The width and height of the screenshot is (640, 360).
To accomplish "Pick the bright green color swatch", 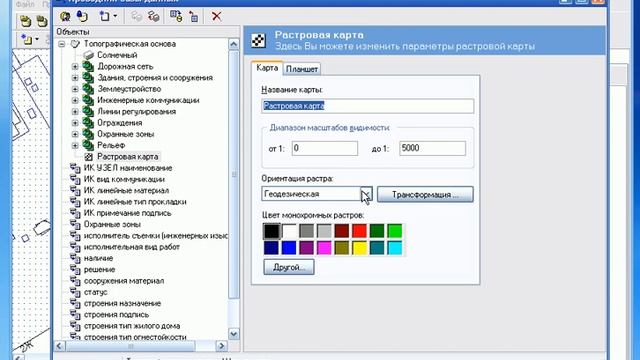I will point(395,231).
